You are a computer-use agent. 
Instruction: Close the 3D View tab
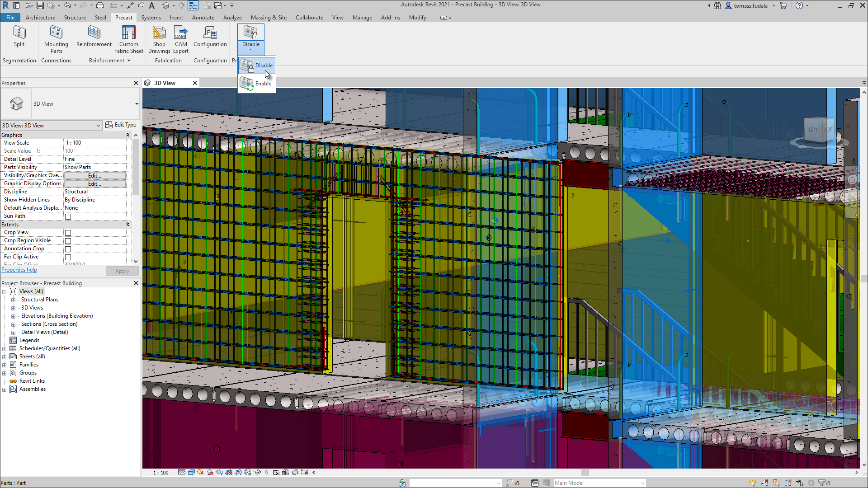[195, 83]
